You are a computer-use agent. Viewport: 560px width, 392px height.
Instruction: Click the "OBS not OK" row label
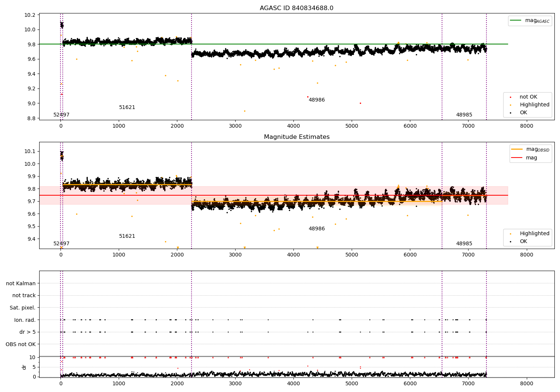[x=21, y=344]
